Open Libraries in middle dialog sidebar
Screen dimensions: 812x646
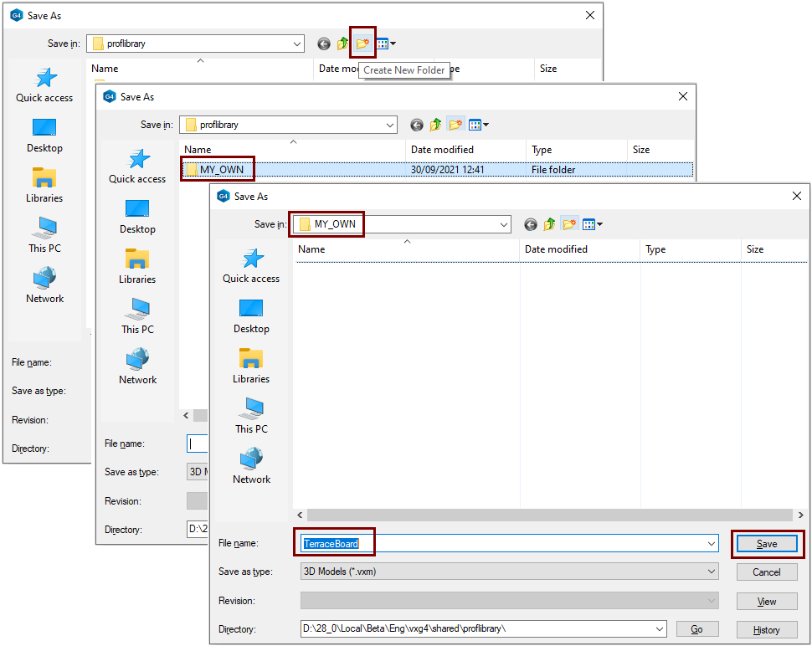pos(137,267)
